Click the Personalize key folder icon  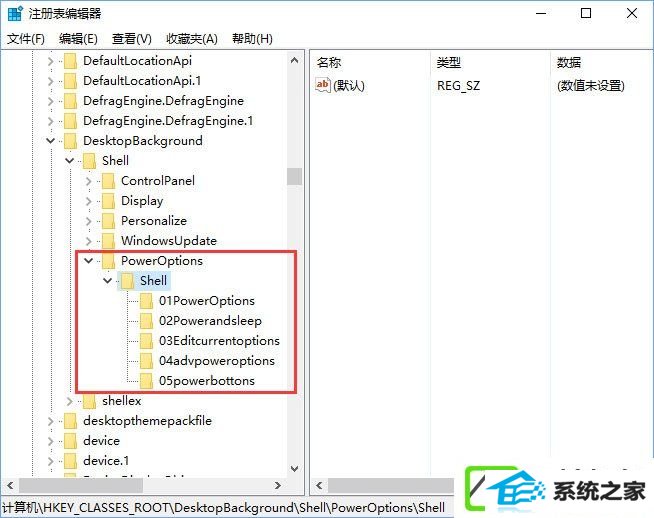point(108,221)
